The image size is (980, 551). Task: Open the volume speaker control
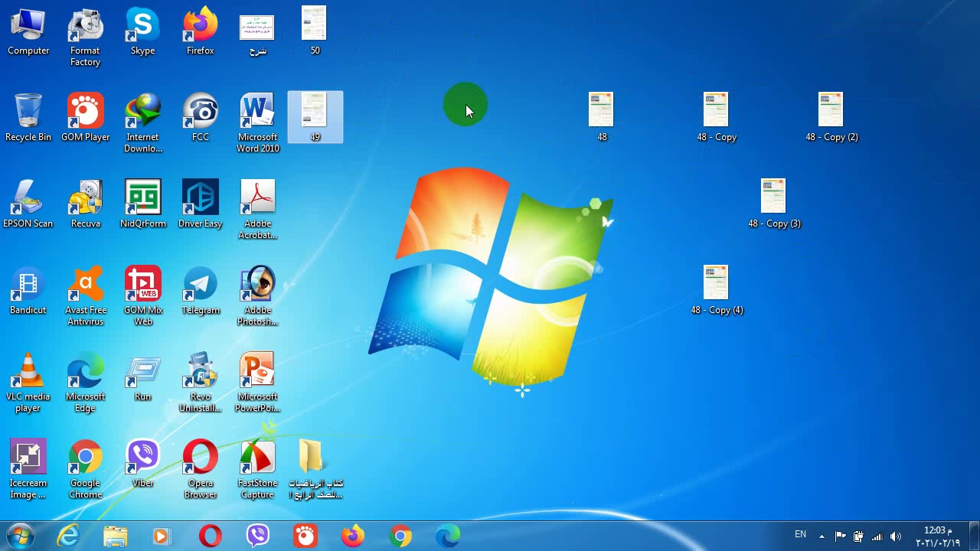click(x=895, y=536)
